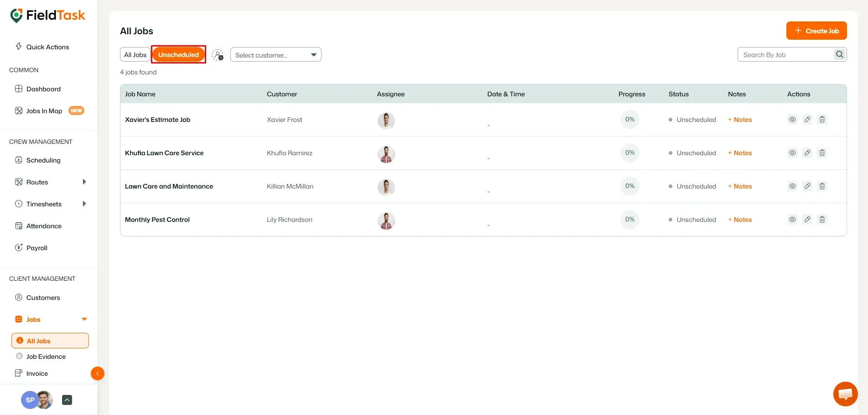
Task: View Lawn Care and Maintenance (eye icon)
Action: 793,186
